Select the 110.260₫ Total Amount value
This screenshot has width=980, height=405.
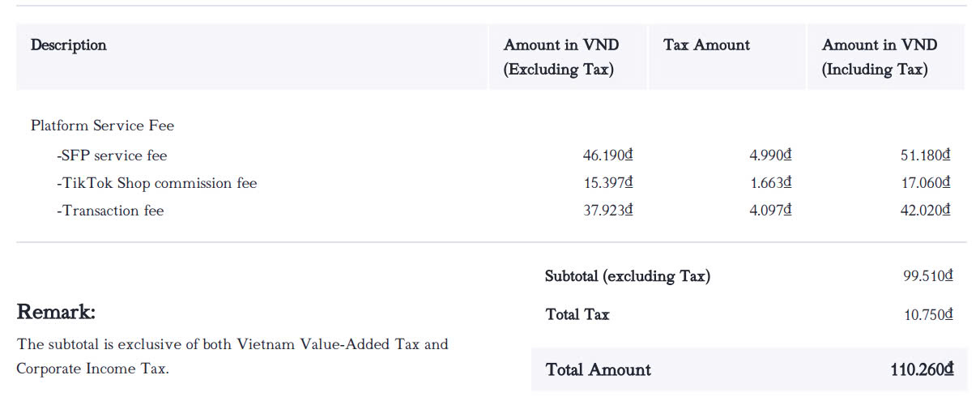pyautogui.click(x=922, y=370)
